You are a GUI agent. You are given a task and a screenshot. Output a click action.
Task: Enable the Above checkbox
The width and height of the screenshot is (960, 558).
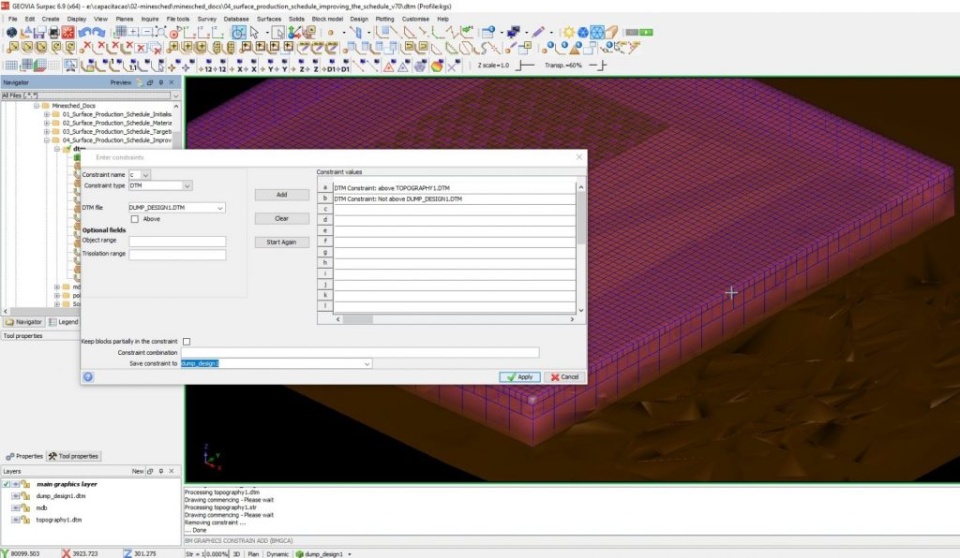[x=135, y=219]
